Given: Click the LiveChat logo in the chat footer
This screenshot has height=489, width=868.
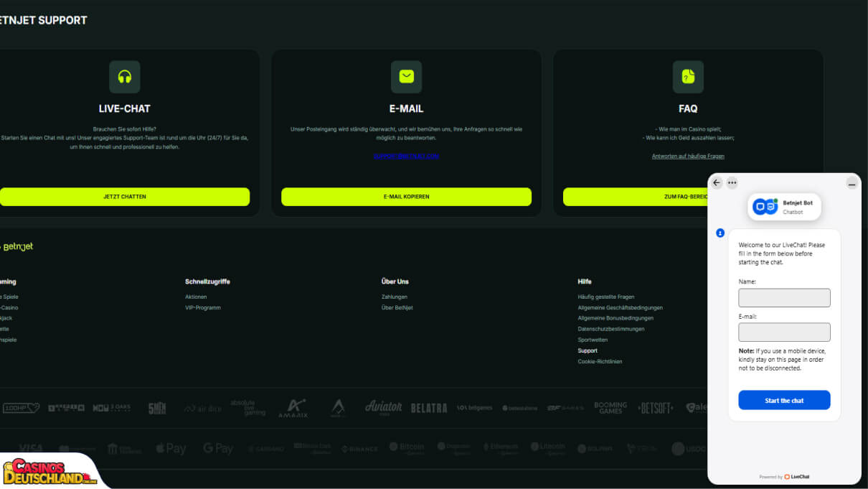Looking at the screenshot, I should coord(797,477).
